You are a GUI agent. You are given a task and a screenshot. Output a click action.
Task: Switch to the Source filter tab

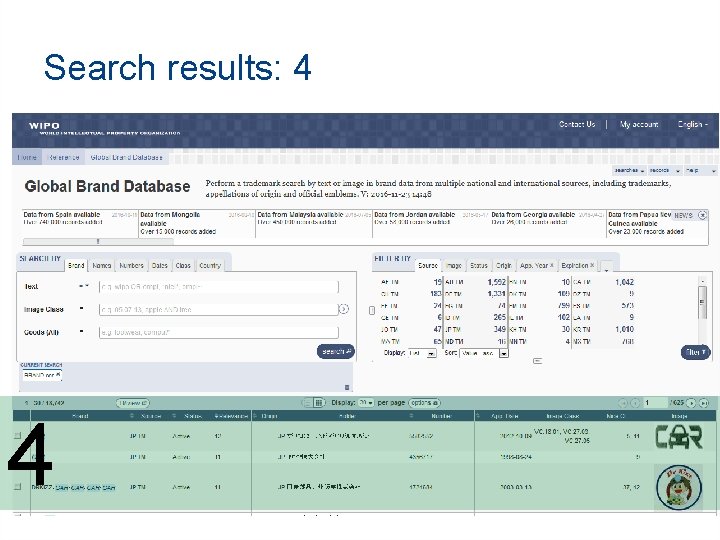click(428, 265)
